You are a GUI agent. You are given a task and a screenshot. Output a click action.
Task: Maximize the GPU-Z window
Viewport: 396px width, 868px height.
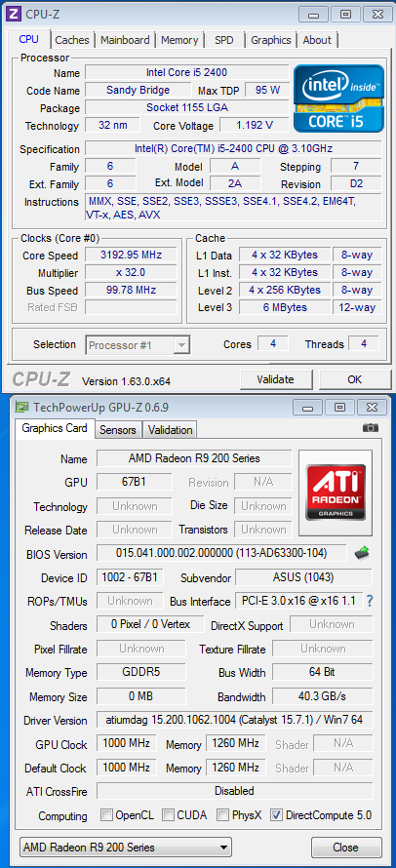340,408
